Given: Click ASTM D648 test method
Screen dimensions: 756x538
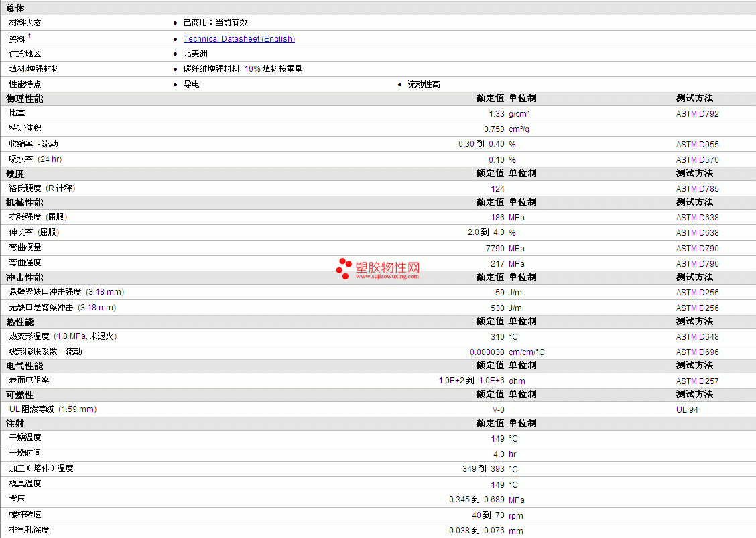Looking at the screenshot, I should click(697, 337).
